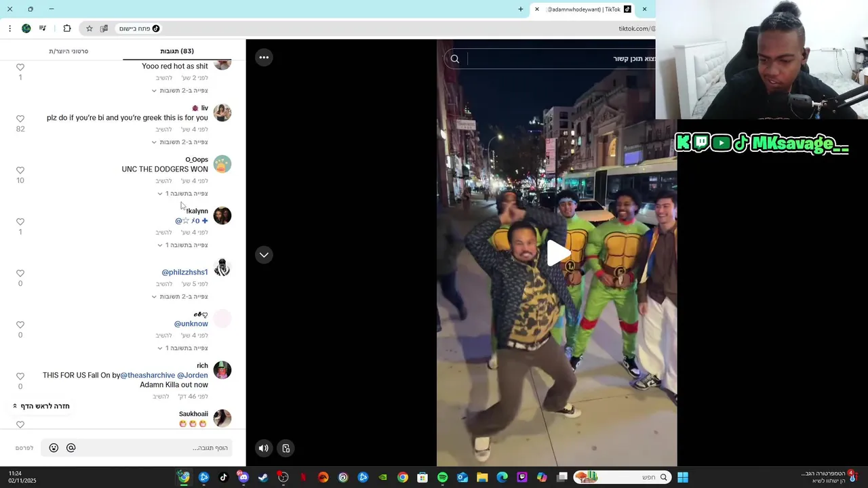Open the @philzzhshs1 mention link

coord(184,272)
